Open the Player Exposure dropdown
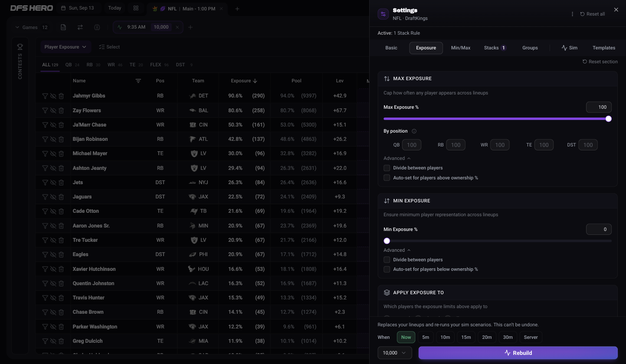Viewport: 626px width, 364px height. click(66, 47)
